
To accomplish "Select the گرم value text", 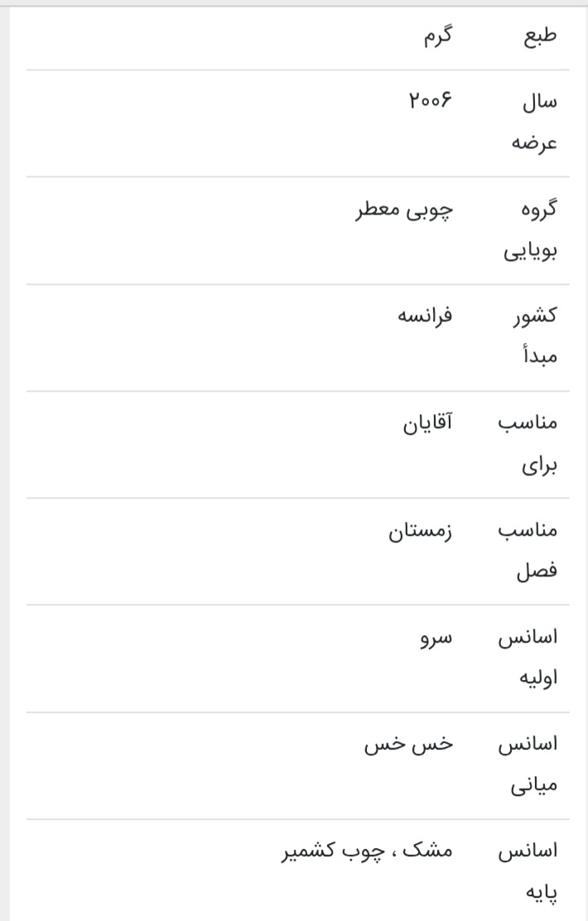I will (436, 36).
